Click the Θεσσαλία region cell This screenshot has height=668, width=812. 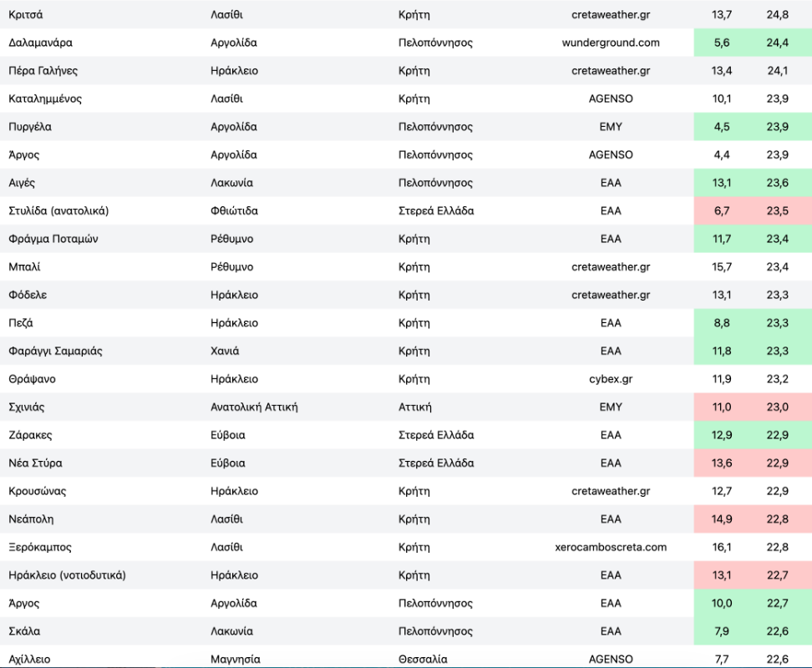coord(423,659)
